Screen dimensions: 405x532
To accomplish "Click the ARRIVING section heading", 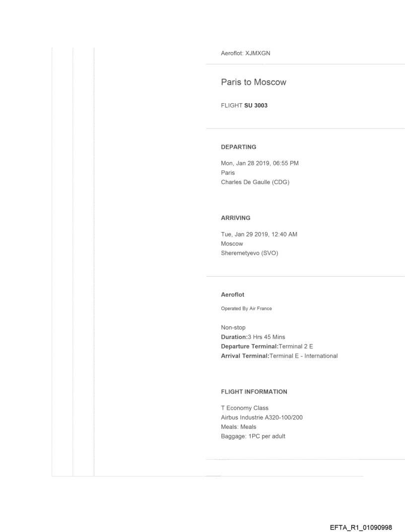I will click(235, 218).
